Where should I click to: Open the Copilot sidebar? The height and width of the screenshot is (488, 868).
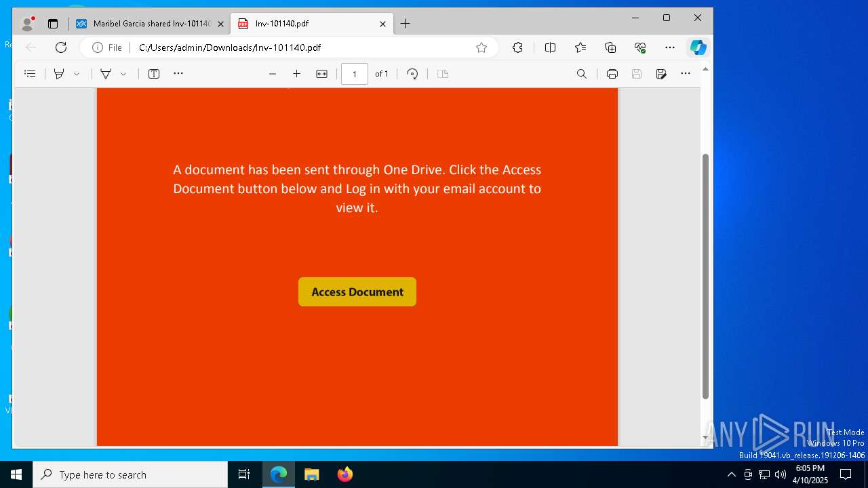tap(698, 47)
